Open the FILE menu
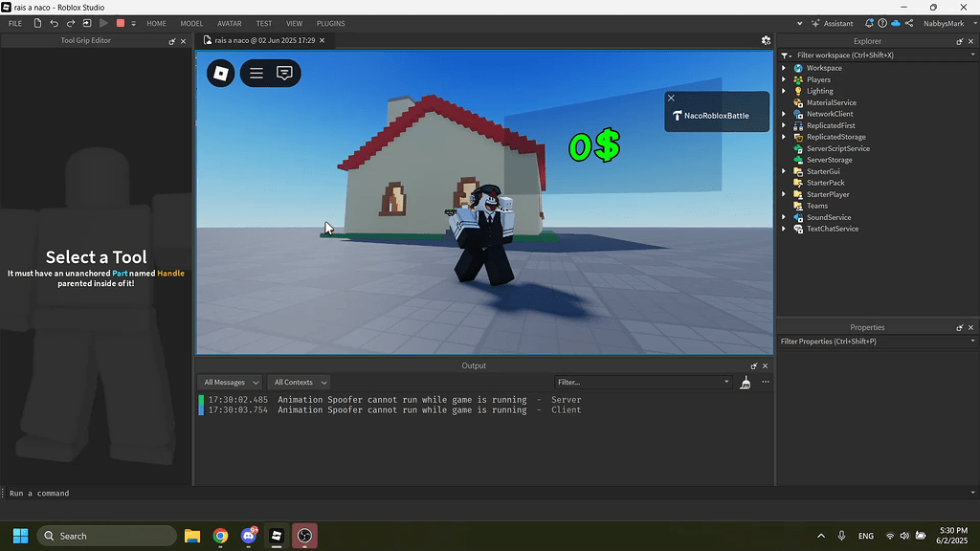 15,23
